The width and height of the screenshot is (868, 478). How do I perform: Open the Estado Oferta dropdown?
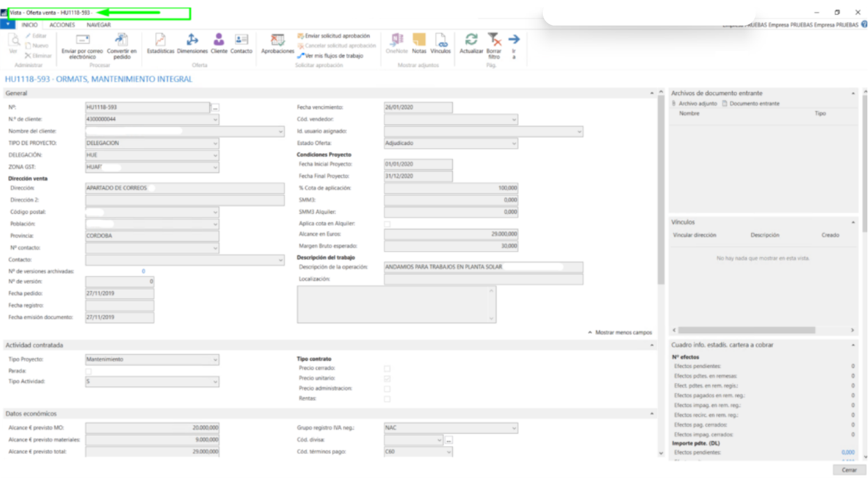(x=514, y=144)
